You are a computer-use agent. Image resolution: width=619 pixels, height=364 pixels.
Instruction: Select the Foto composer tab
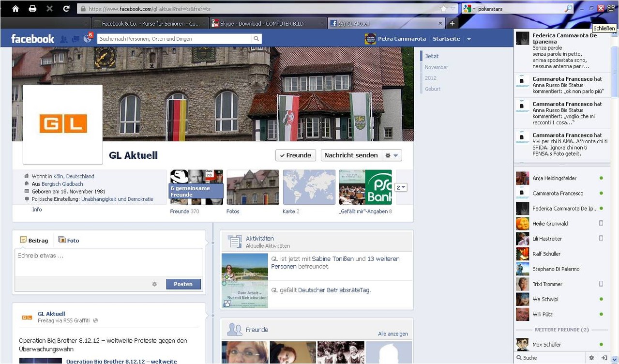coord(68,241)
